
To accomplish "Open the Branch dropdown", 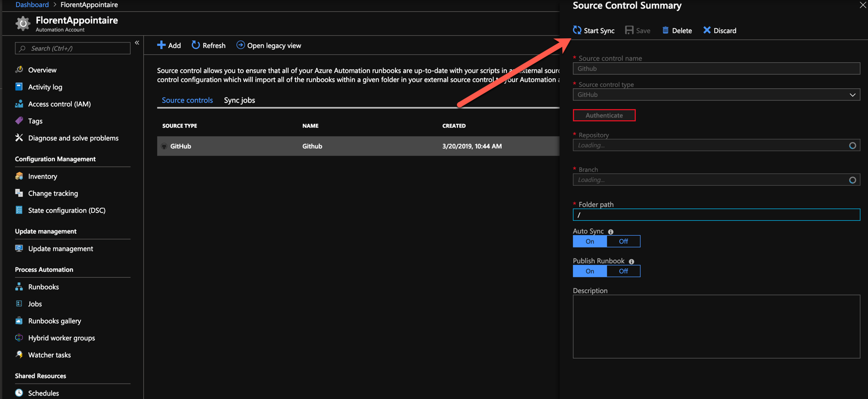I will [x=716, y=180].
